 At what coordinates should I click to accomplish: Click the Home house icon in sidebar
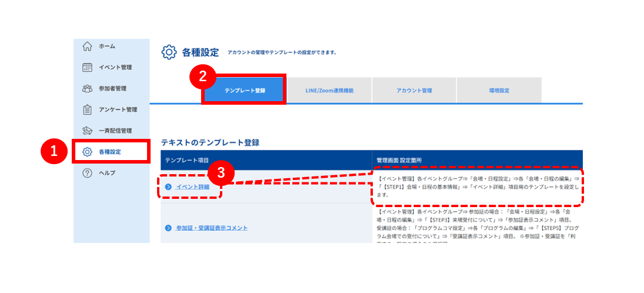point(87,46)
